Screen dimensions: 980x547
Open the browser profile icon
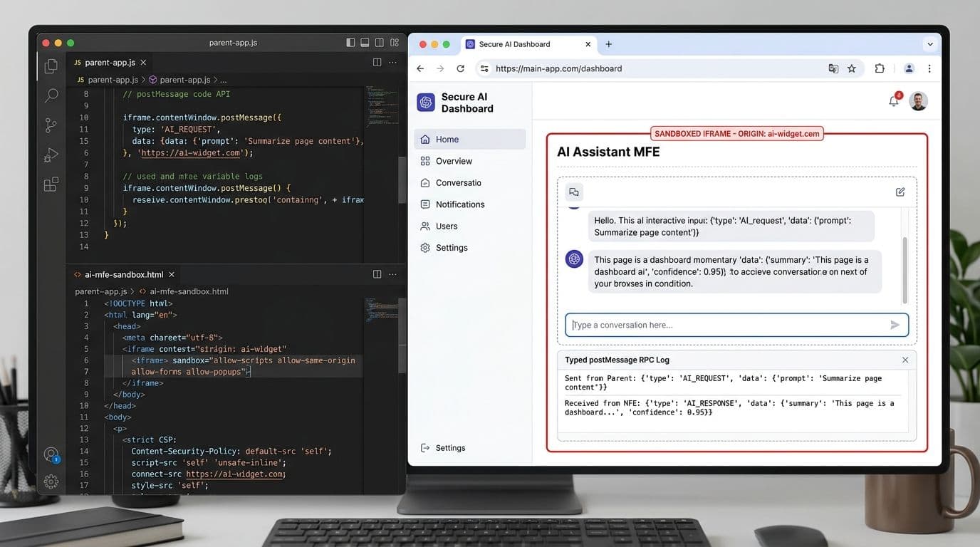tap(909, 68)
